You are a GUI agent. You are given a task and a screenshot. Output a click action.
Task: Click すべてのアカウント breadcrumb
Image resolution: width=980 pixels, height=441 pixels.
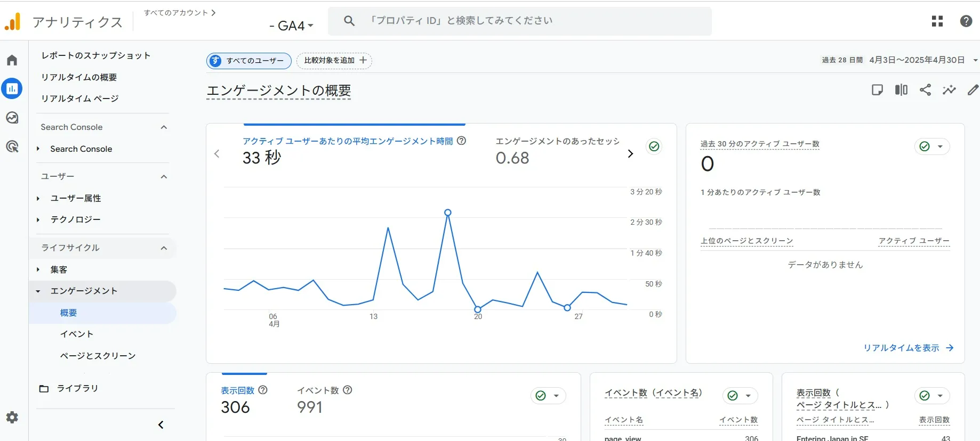point(180,13)
